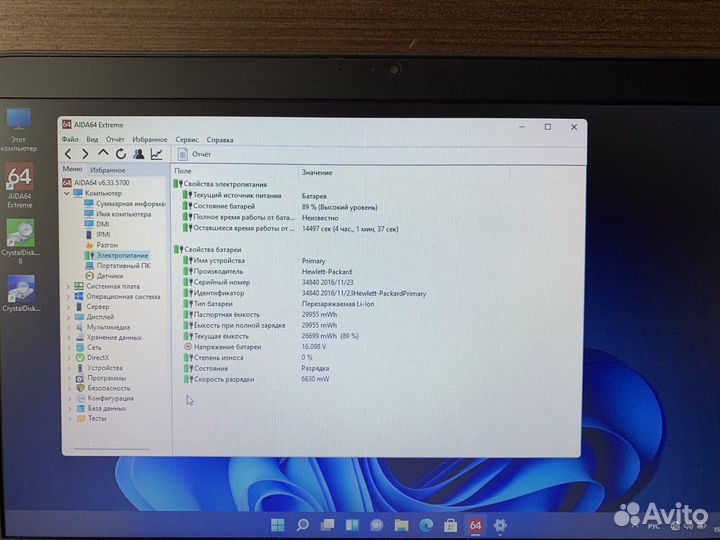Open File Explorer from taskbar
The image size is (720, 540).
tap(401, 525)
